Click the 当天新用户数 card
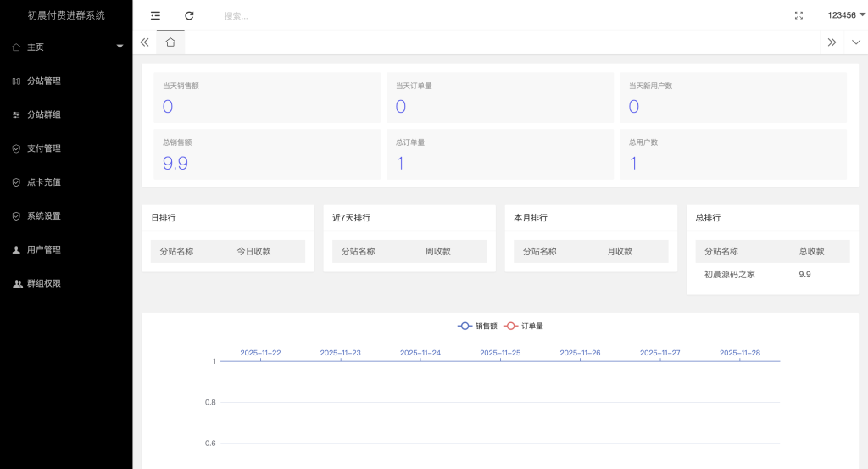 733,98
